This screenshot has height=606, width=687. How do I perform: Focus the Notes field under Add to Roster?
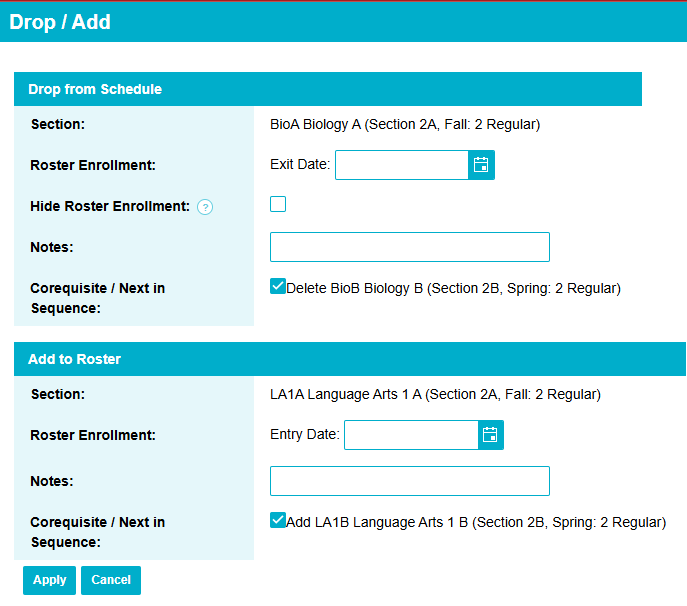click(409, 481)
